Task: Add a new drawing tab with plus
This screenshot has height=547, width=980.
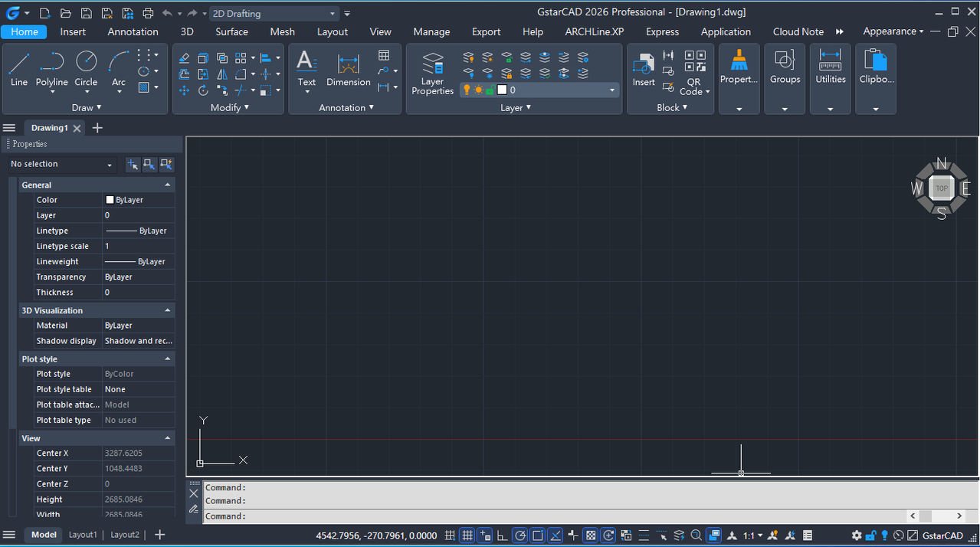Action: click(x=97, y=128)
